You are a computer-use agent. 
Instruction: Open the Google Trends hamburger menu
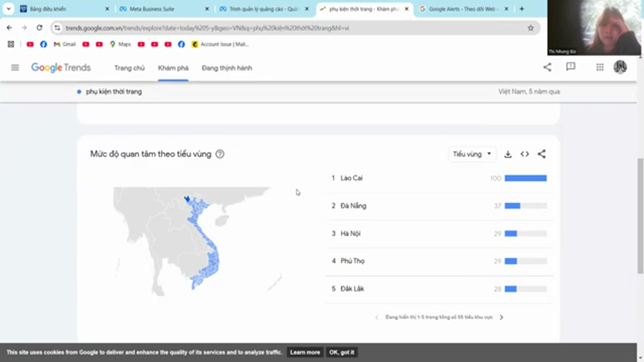point(15,67)
